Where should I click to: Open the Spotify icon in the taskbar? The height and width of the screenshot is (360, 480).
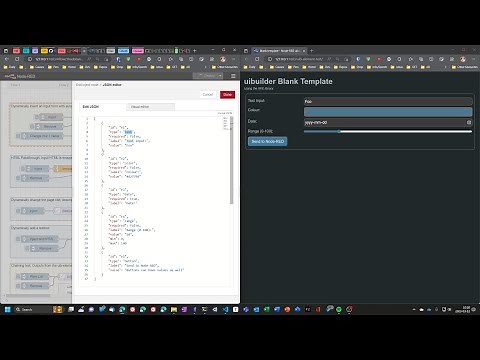pyautogui.click(x=339, y=309)
